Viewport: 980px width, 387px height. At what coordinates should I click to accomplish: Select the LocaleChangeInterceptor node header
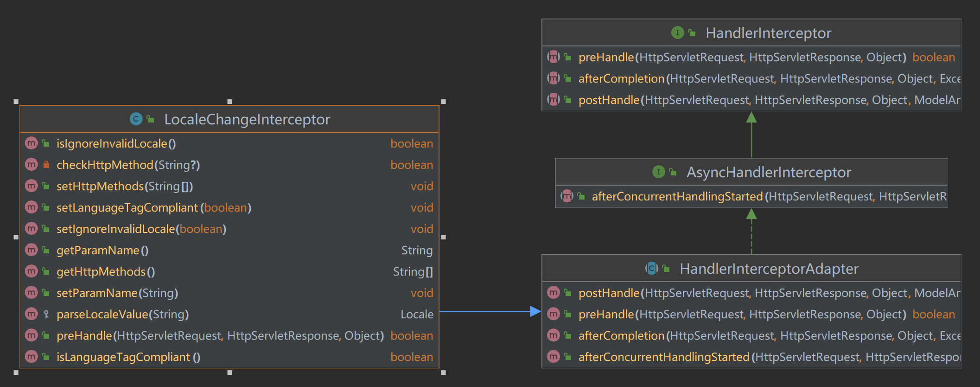pyautogui.click(x=247, y=120)
